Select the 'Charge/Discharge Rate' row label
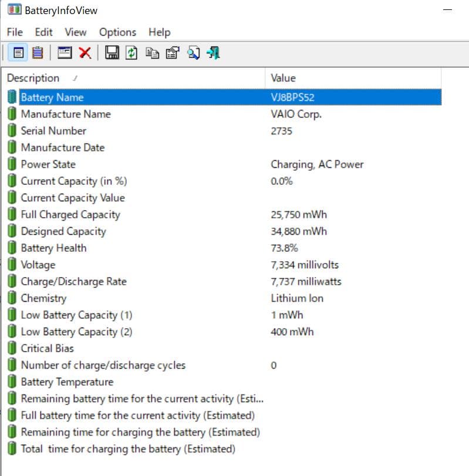Screen dimensions: 469x476 pyautogui.click(x=73, y=281)
